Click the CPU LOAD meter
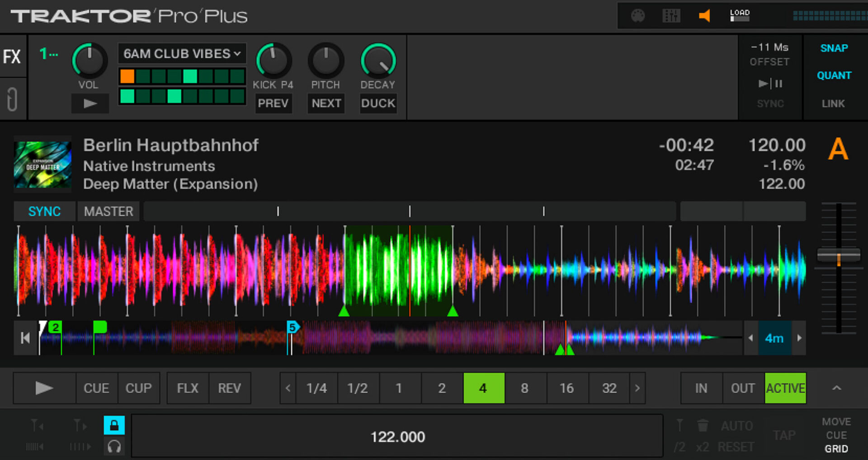Viewport: 868px width, 460px height. [740, 15]
